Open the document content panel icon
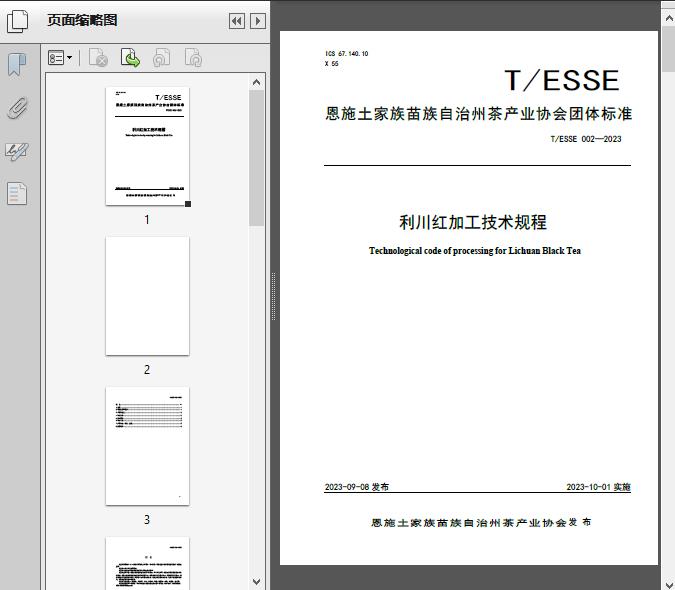The image size is (675, 590). point(17,194)
